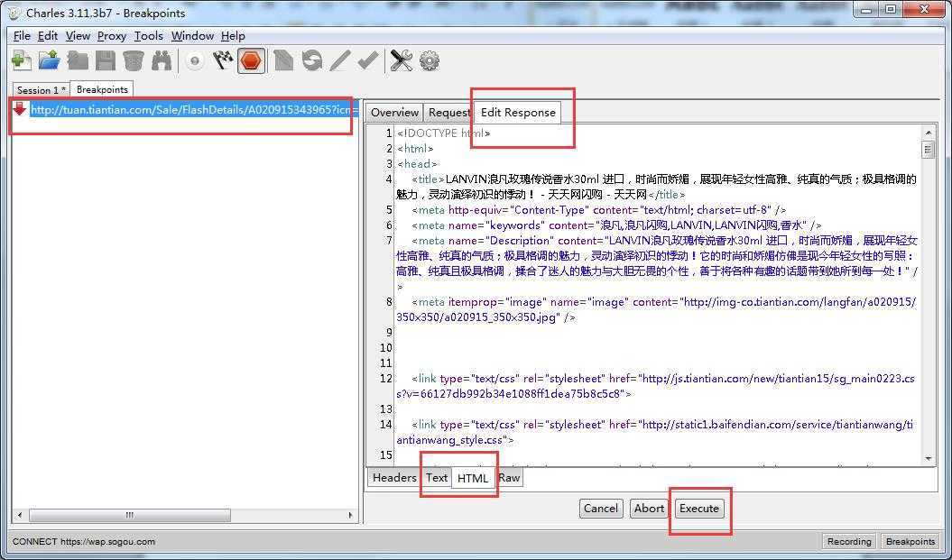The width and height of the screenshot is (952, 560).
Task: Click the Repeat request circular arrows icon
Action: [311, 60]
